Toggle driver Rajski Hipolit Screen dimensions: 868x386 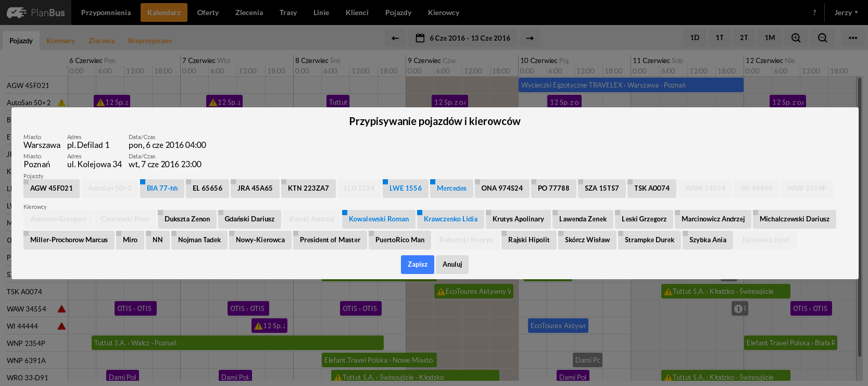(529, 240)
